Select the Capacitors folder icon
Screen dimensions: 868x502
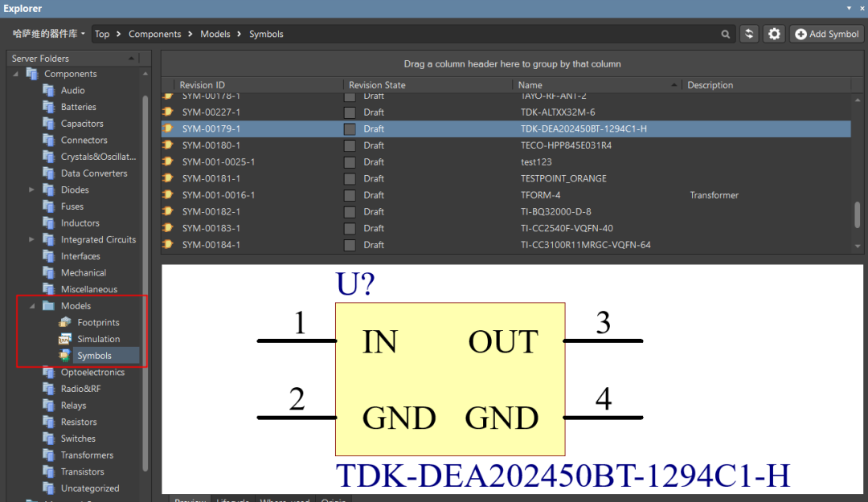49,124
